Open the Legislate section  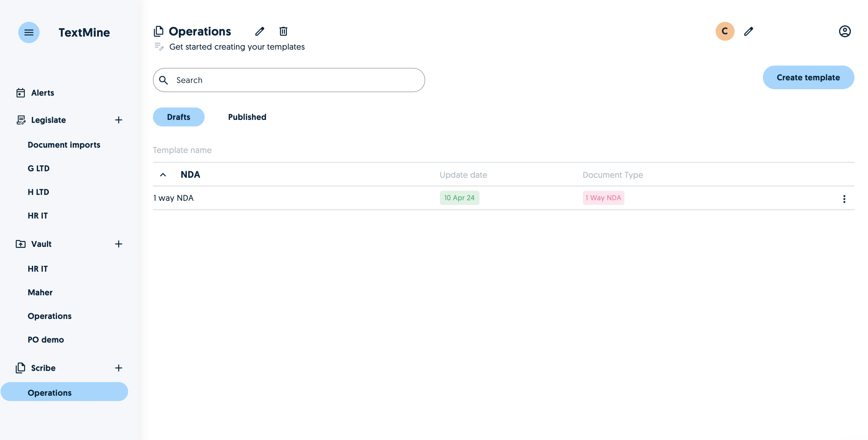48,120
